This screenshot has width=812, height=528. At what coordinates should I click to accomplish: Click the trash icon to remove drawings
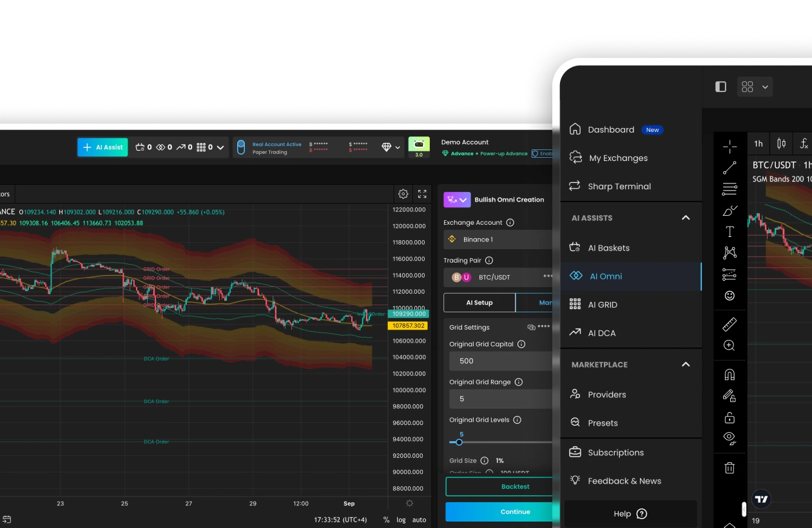pyautogui.click(x=730, y=468)
